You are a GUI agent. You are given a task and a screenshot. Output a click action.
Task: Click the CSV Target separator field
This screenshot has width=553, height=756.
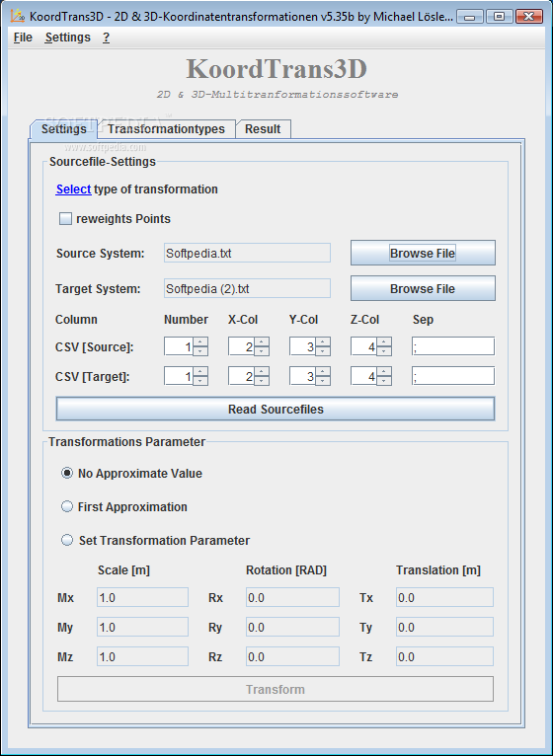point(453,376)
